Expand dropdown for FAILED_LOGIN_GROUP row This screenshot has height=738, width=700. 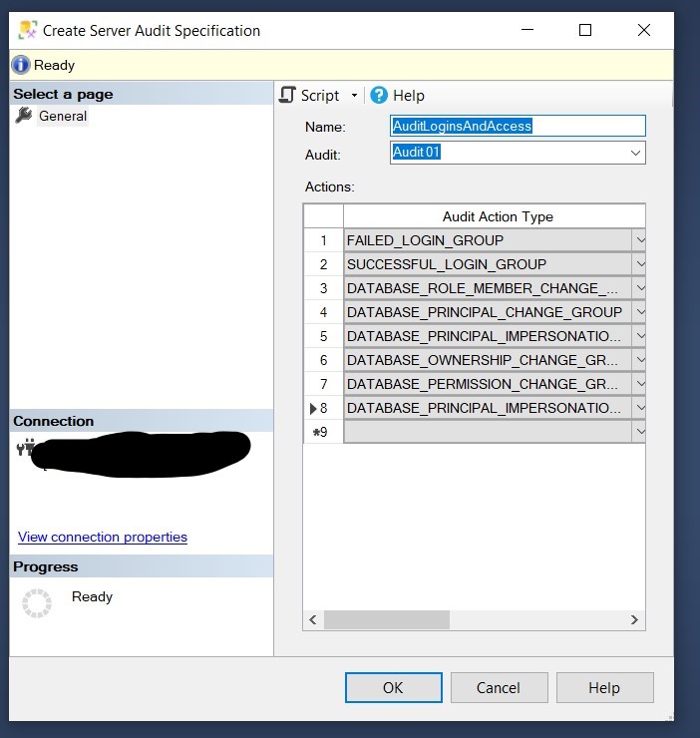[x=639, y=240]
